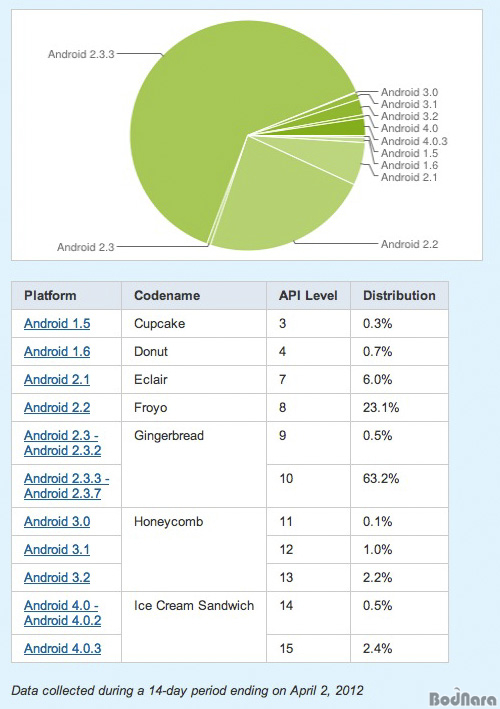Viewport: 500px width, 709px height.
Task: Click the API Level column header
Action: pyautogui.click(x=308, y=295)
